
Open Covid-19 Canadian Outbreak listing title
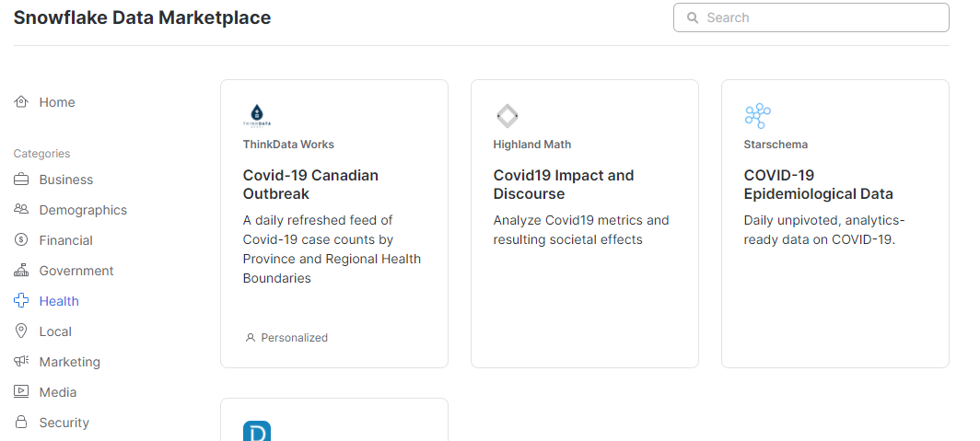coord(310,185)
